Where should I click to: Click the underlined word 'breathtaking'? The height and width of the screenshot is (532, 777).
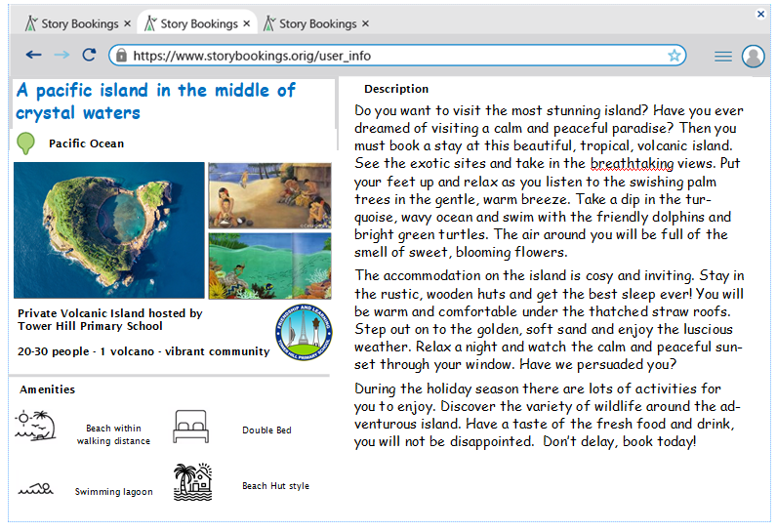[632, 163]
